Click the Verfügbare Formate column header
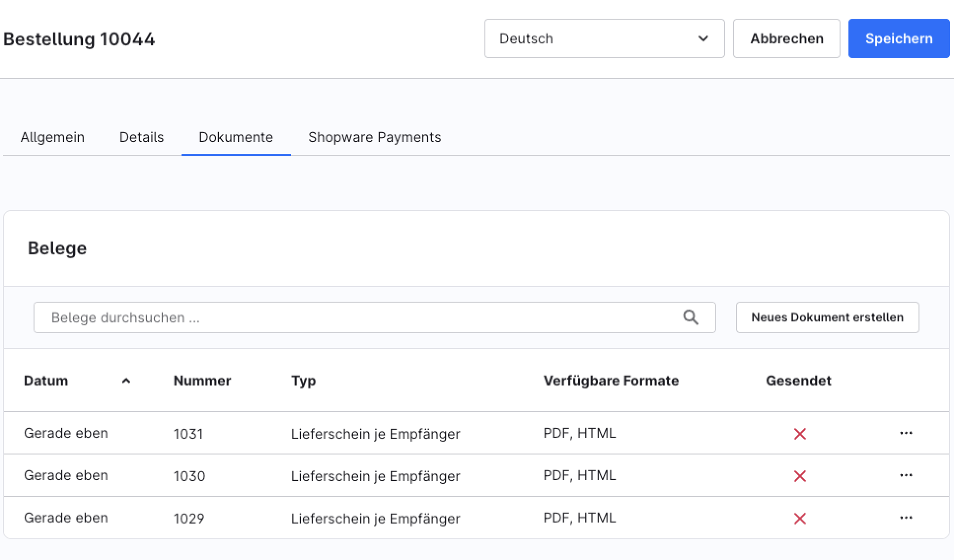 pyautogui.click(x=611, y=381)
